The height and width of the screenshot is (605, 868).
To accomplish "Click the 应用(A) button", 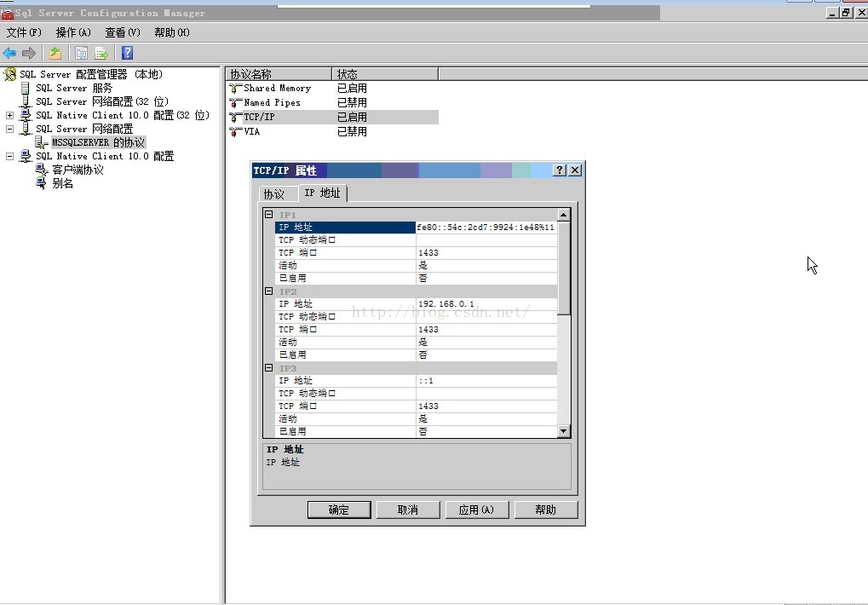I will [x=476, y=510].
